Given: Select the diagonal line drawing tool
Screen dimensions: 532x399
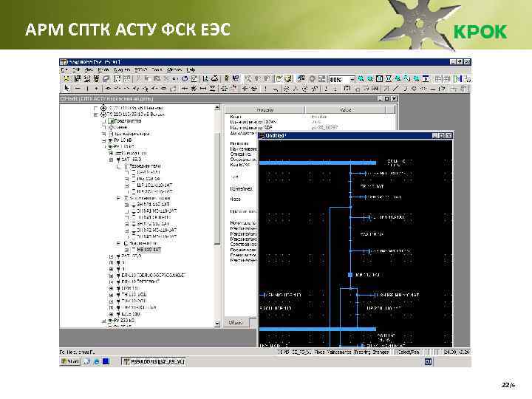Looking at the screenshot, I should pos(395,89).
